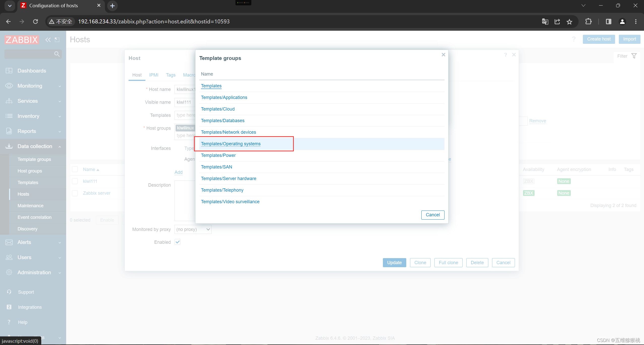The width and height of the screenshot is (644, 345).
Task: Open browser profile avatar icon
Action: tap(622, 22)
